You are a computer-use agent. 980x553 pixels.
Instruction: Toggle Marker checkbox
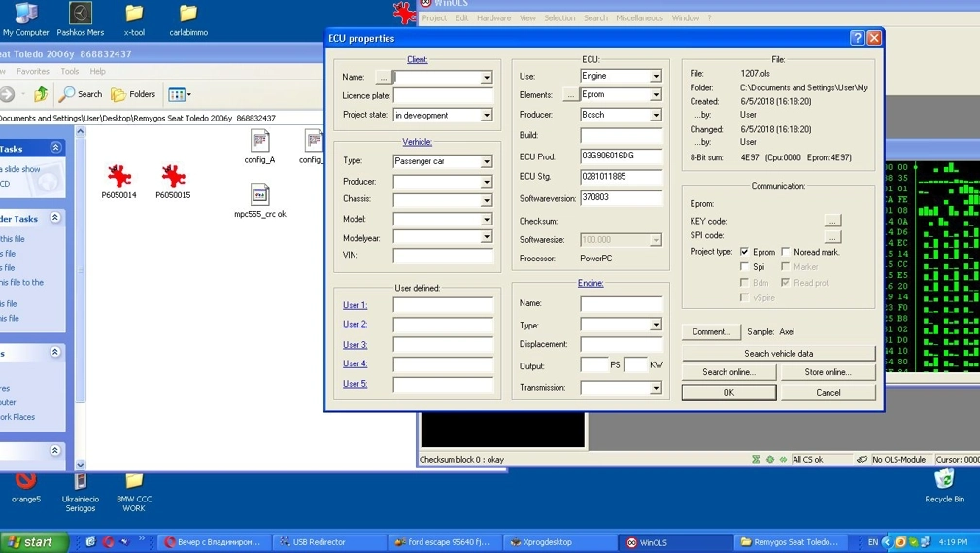pyautogui.click(x=786, y=266)
